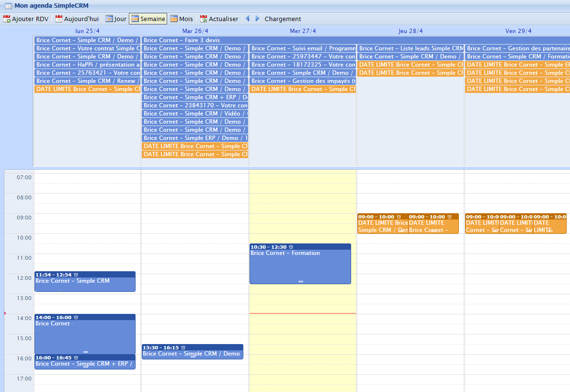The width and height of the screenshot is (570, 392).
Task: Open the lun 25/4 day header
Action: (87, 31)
